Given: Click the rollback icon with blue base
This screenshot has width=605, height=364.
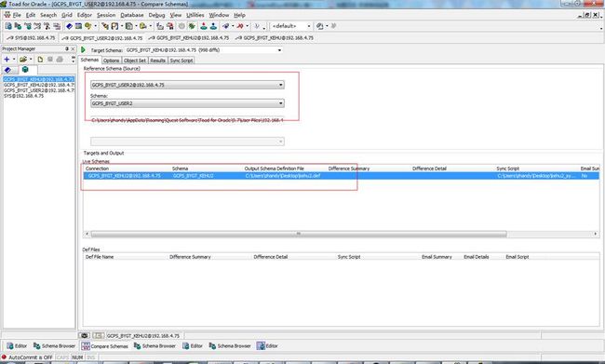Looking at the screenshot, I should pyautogui.click(x=213, y=26).
